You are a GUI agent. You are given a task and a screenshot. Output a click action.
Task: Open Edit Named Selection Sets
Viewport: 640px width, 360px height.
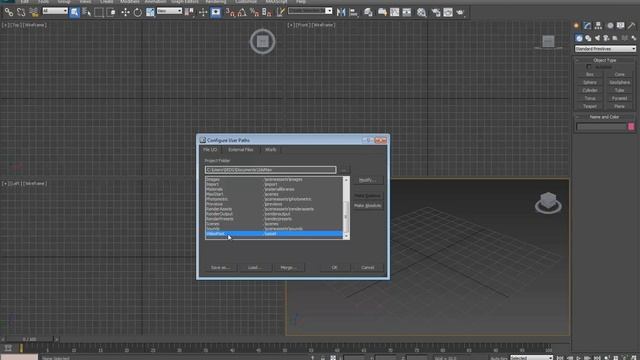click(x=280, y=12)
